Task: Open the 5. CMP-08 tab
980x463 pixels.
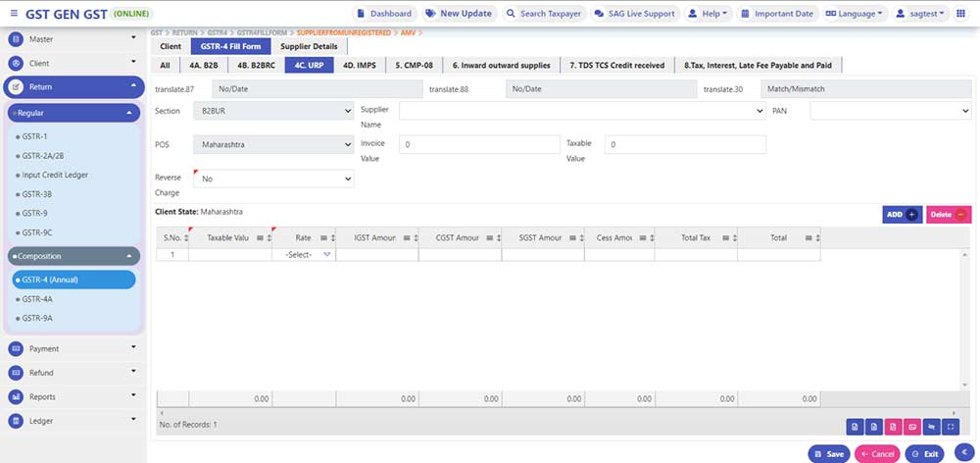Action: tap(416, 65)
